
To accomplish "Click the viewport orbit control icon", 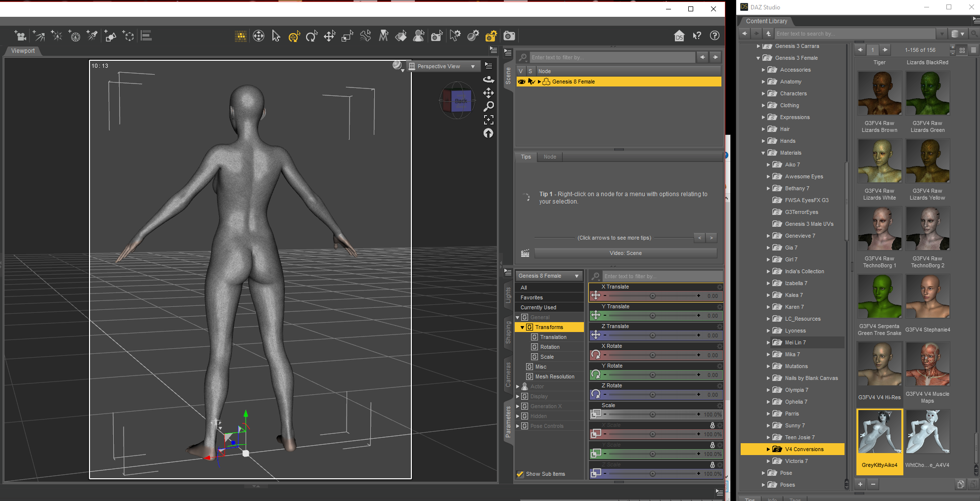I will click(x=489, y=80).
